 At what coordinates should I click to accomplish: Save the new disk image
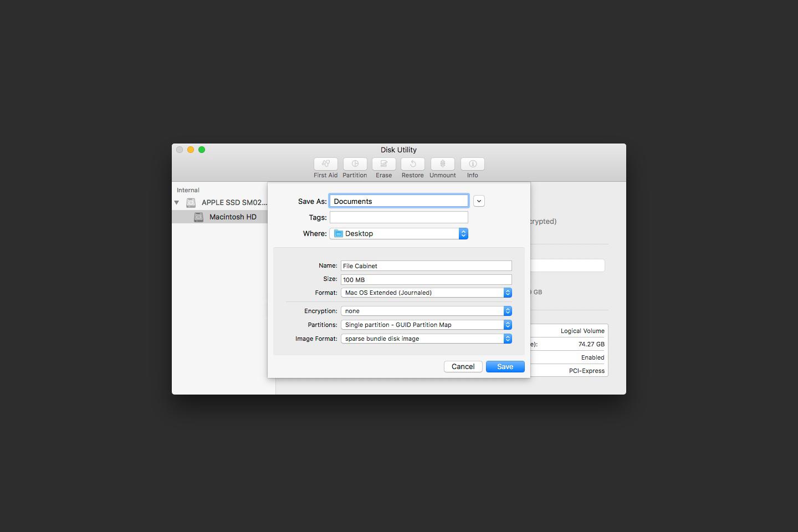coord(504,366)
